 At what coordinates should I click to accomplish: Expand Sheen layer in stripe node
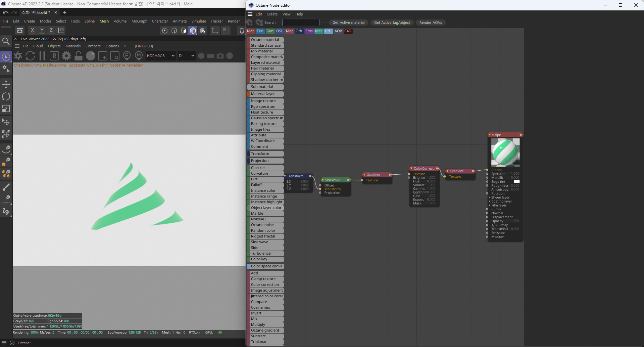click(x=489, y=198)
